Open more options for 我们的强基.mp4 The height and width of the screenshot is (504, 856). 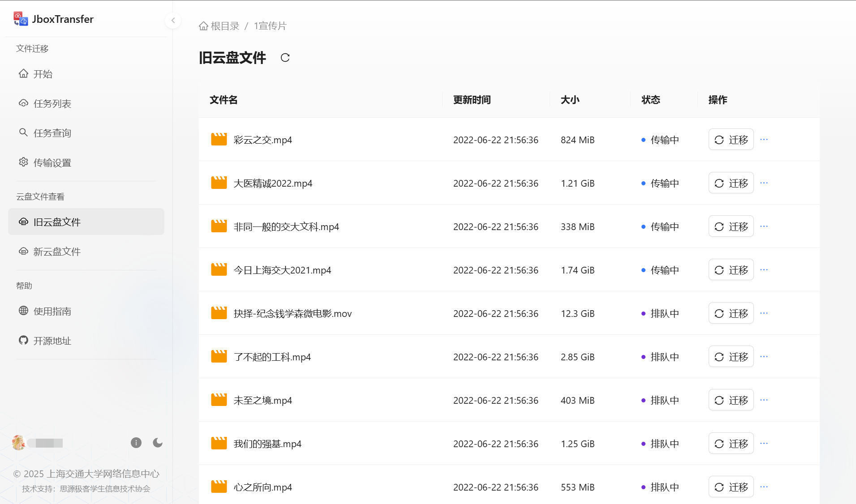(764, 444)
